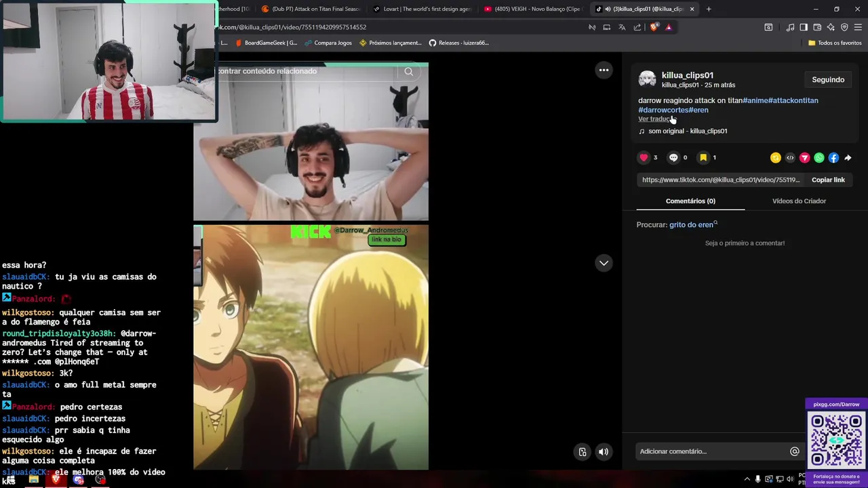868x488 pixels.
Task: Open the BoardGameGeek bookmark
Action: tap(266, 43)
